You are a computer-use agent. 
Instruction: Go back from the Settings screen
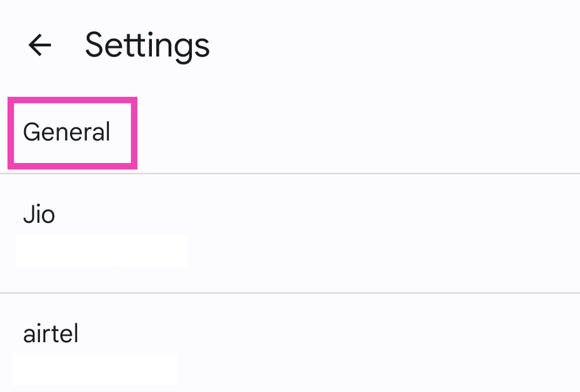(x=39, y=45)
